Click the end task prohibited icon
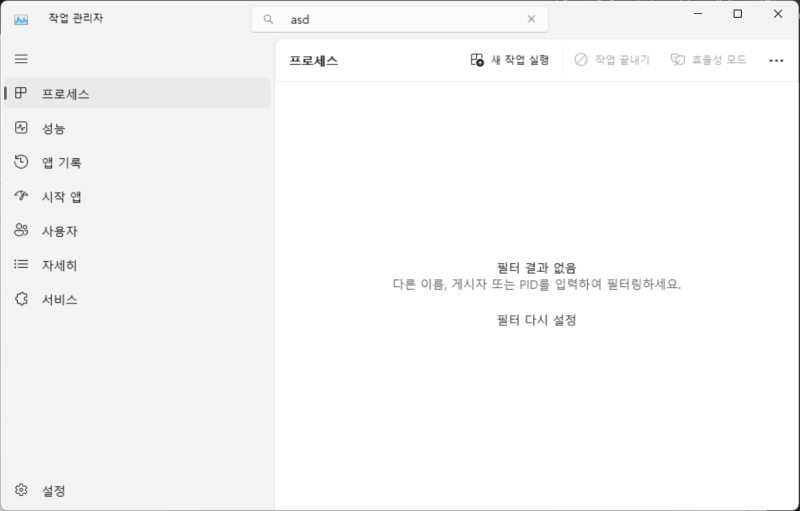The image size is (800, 511). coord(581,60)
